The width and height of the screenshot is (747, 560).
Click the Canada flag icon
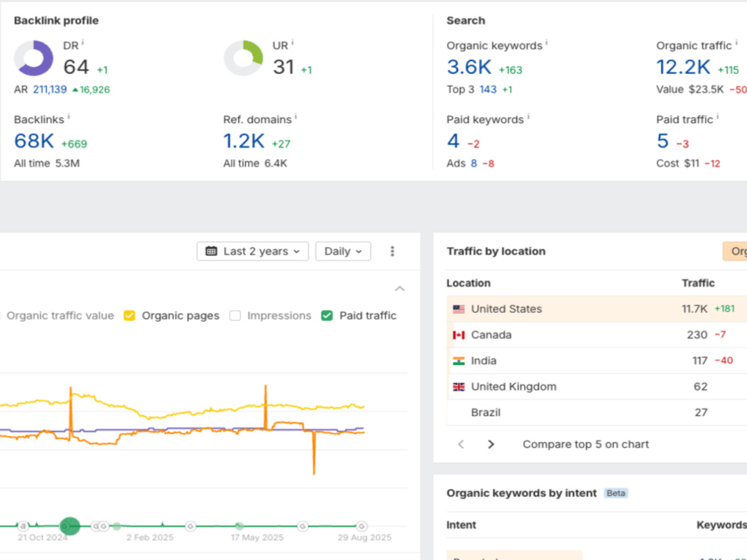coord(459,335)
